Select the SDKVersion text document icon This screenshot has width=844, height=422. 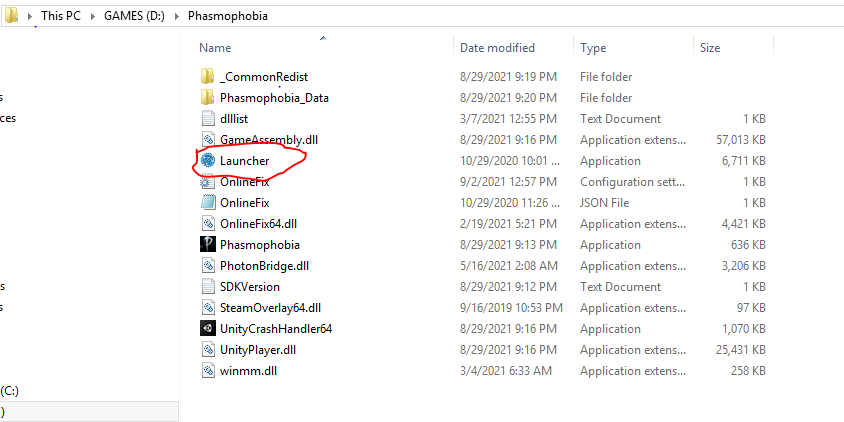tap(208, 287)
